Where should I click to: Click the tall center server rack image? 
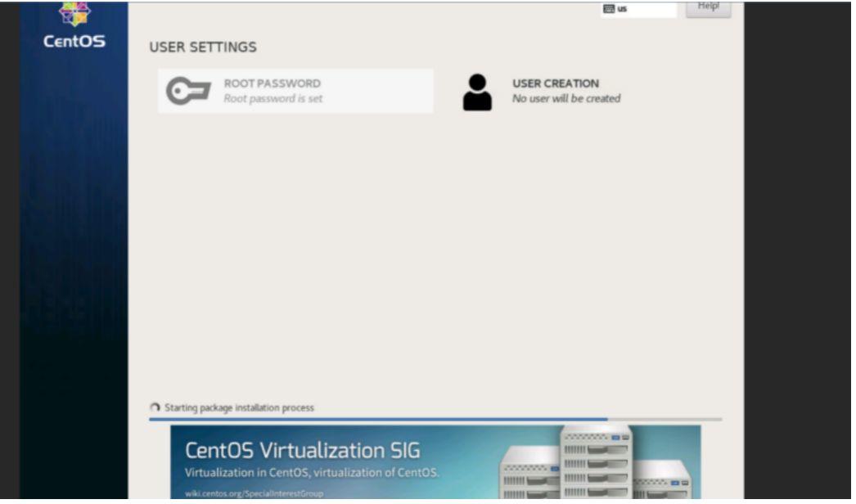pyautogui.click(x=596, y=462)
